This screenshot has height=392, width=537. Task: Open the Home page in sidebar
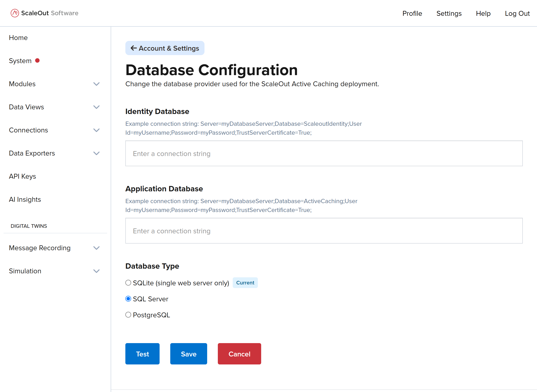(x=18, y=38)
